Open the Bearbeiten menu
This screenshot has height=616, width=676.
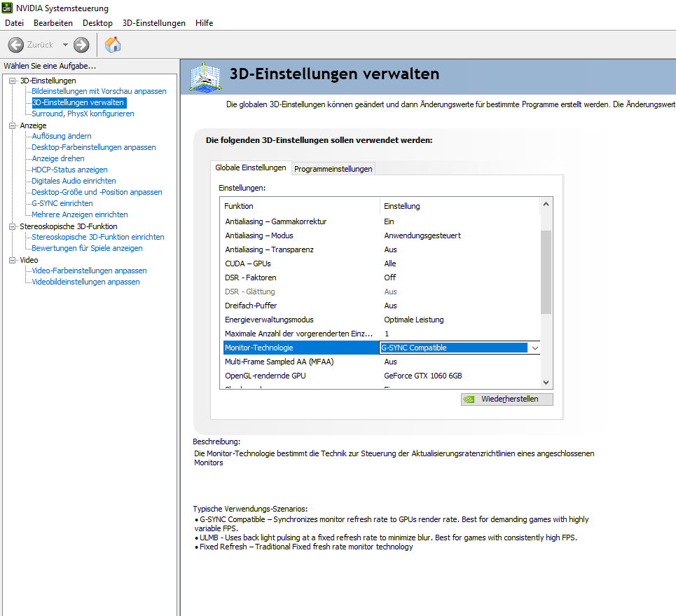click(53, 23)
